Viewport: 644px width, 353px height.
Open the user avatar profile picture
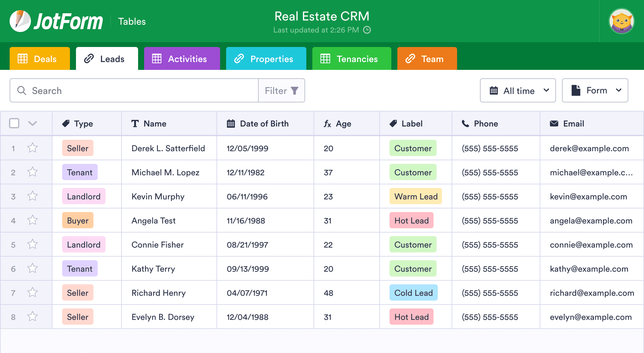point(621,21)
